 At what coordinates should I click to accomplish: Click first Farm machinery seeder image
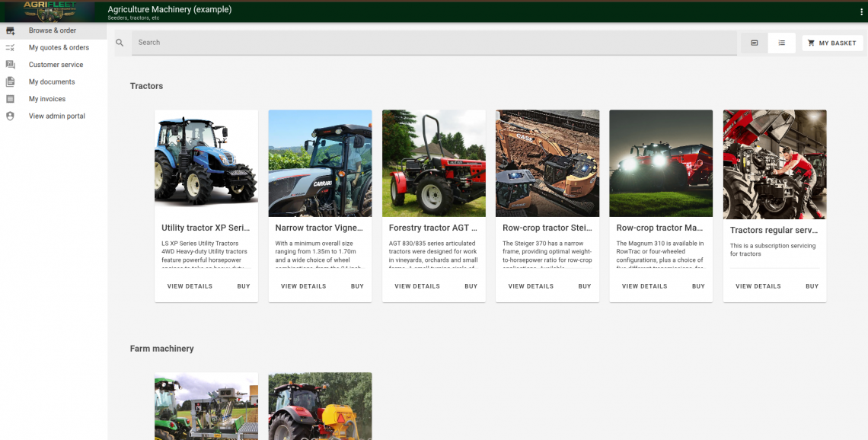click(x=206, y=407)
